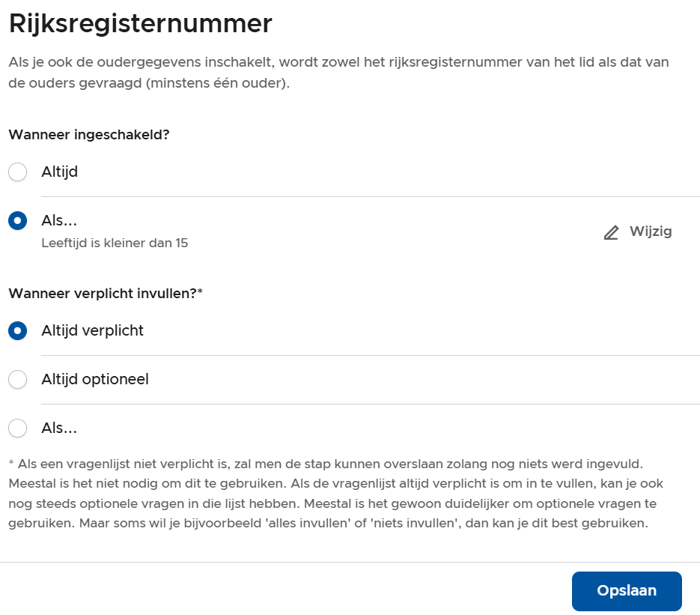
Task: Select the 'Altijd optioneel' radio button
Action: 17,380
